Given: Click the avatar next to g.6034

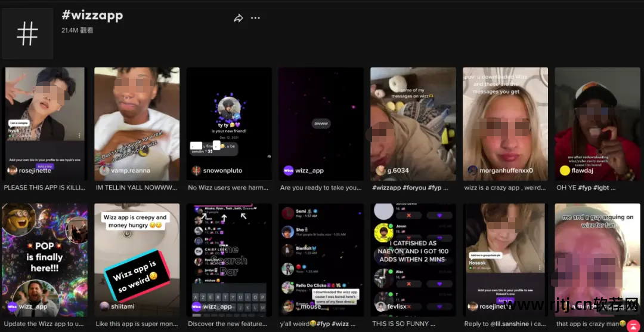Looking at the screenshot, I should click(x=380, y=170).
